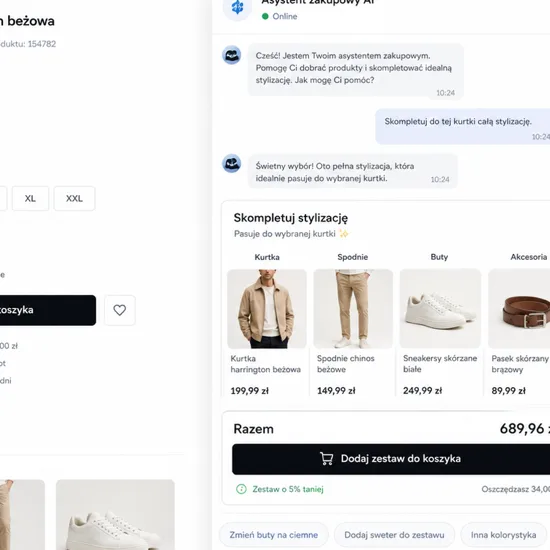Click the user message 'Skompletuj do tej kurtki całą stylizację.'
Screen dimensions: 550x550
458,121
